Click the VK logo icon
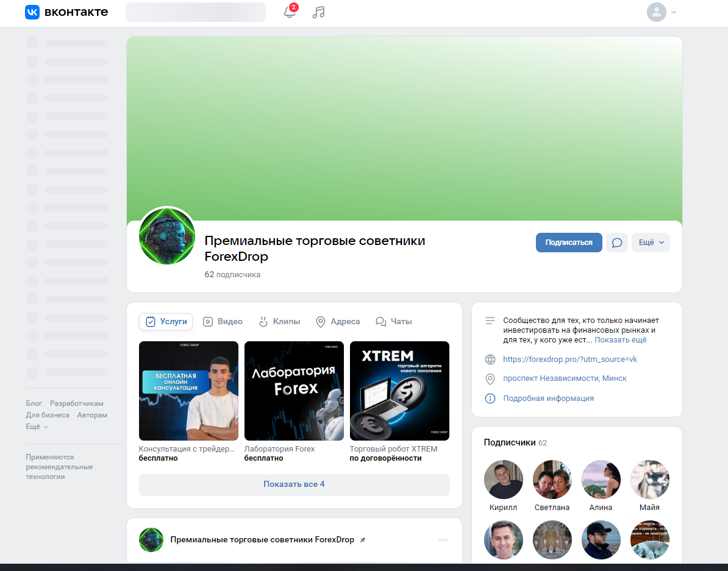 32,12
